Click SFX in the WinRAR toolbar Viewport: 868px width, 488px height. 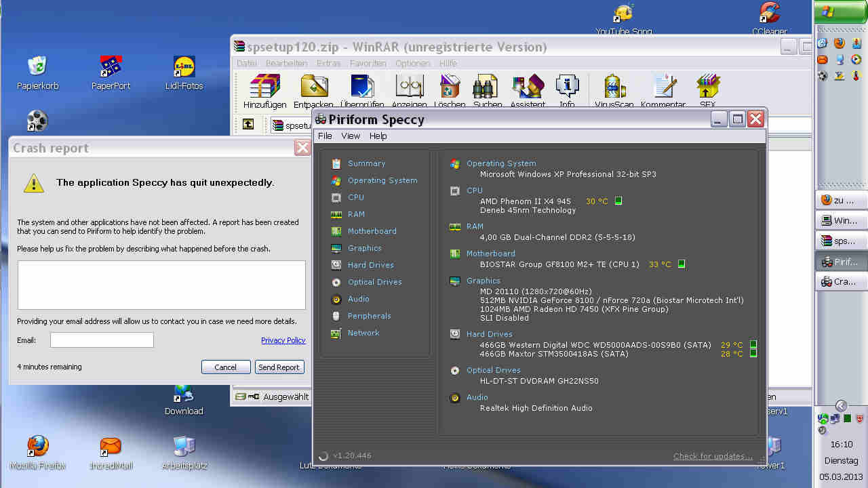point(708,91)
